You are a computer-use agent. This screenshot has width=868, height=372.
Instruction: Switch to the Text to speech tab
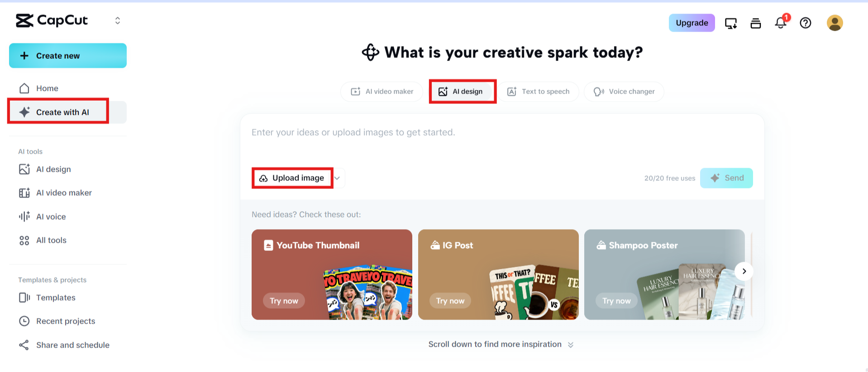tap(539, 91)
